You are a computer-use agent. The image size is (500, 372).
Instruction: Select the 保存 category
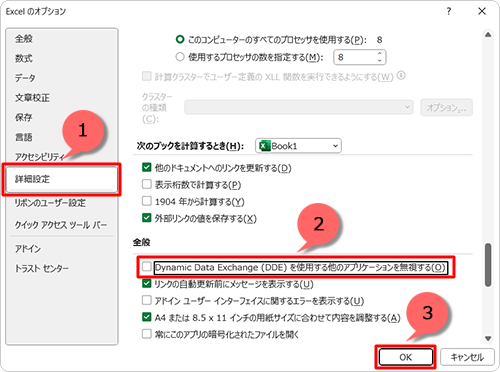[x=24, y=117]
